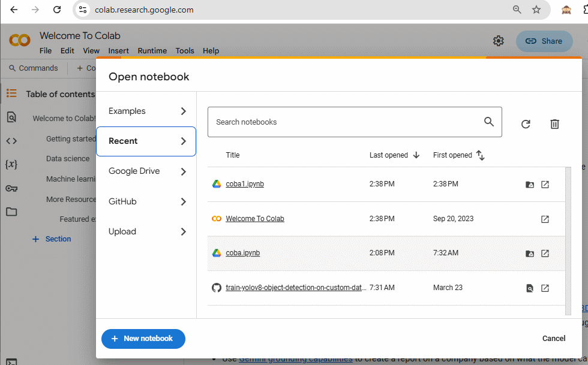Open the coba.ipynb notebook link

pos(242,253)
